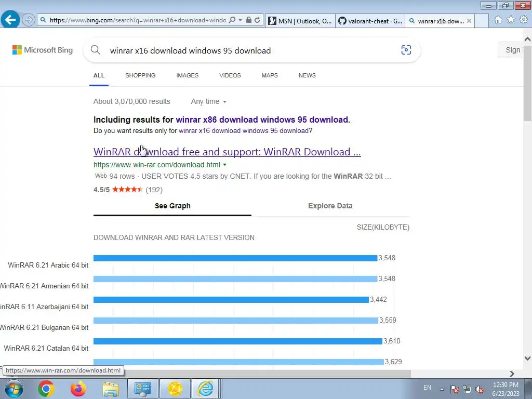Click the vertical scrollbar down arrow

[528, 358]
